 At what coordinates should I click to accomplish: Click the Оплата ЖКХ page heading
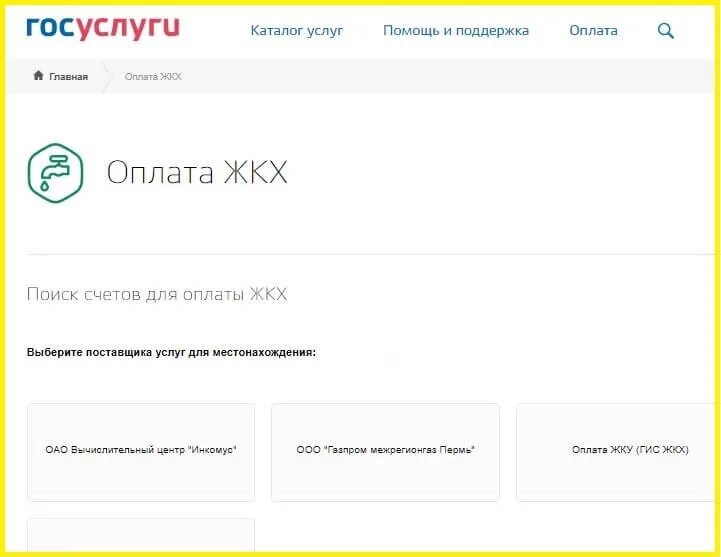pyautogui.click(x=197, y=172)
